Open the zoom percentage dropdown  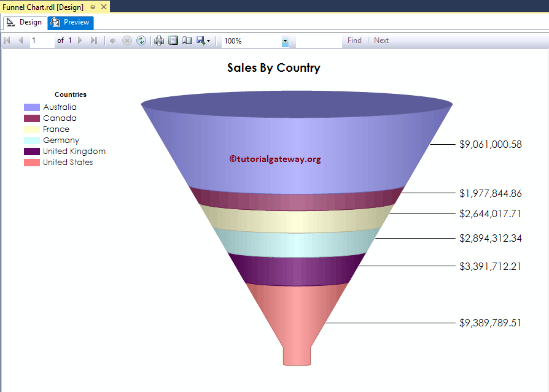pos(284,40)
